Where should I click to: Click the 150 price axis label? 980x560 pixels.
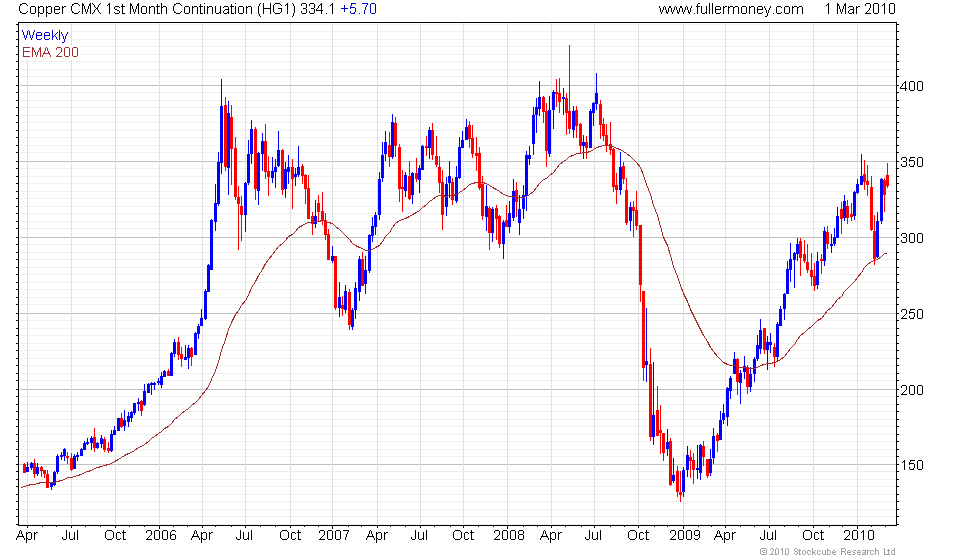[x=911, y=466]
